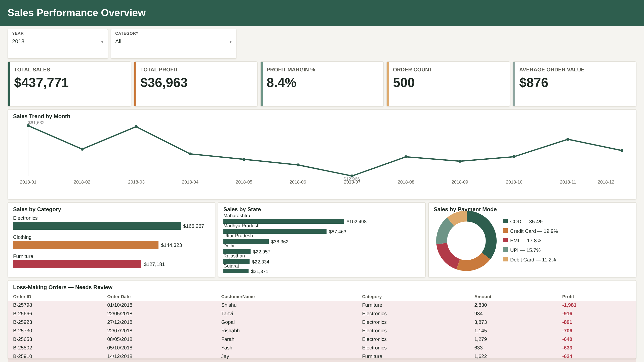Click the UPI legend color swatch
The width and height of the screenshot is (644, 362).
505,250
